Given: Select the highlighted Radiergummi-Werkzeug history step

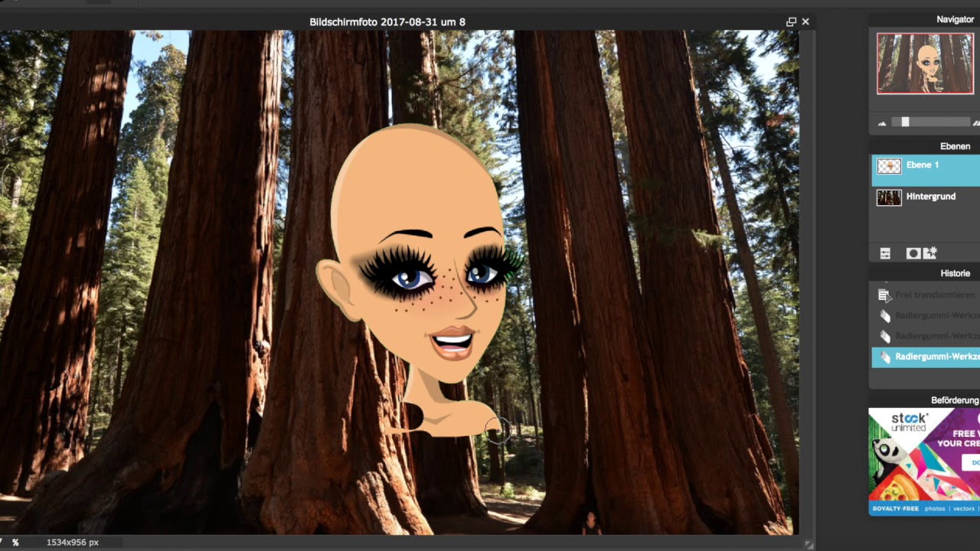Looking at the screenshot, I should [x=926, y=357].
